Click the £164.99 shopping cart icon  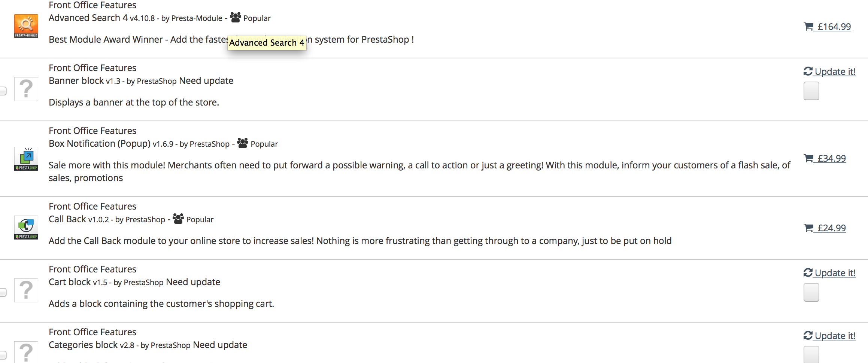click(x=808, y=27)
